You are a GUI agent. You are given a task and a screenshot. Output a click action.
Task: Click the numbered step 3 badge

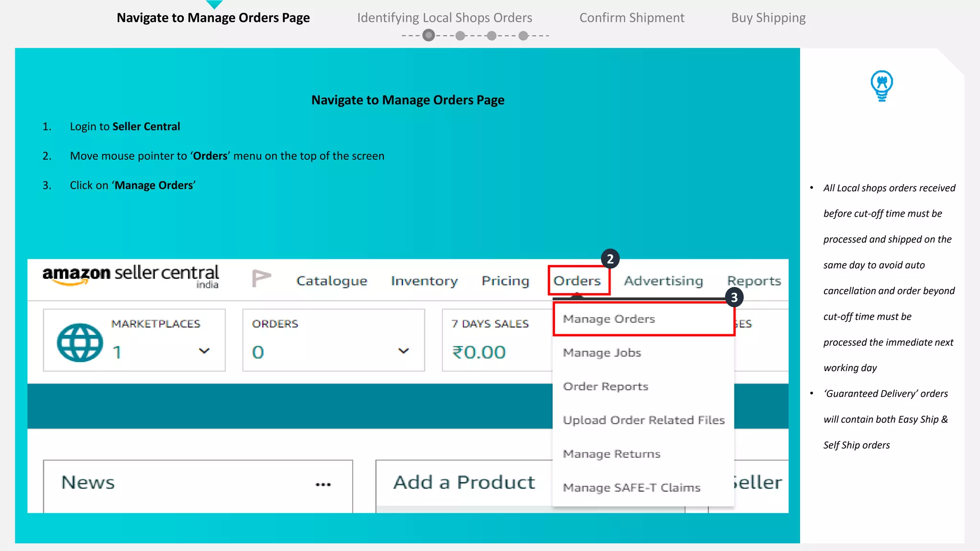734,298
